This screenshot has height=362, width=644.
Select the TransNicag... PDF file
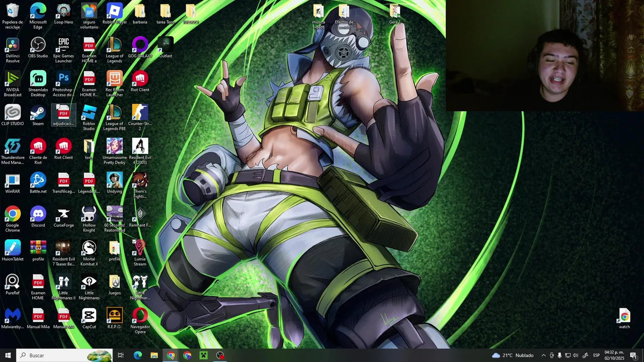(63, 183)
